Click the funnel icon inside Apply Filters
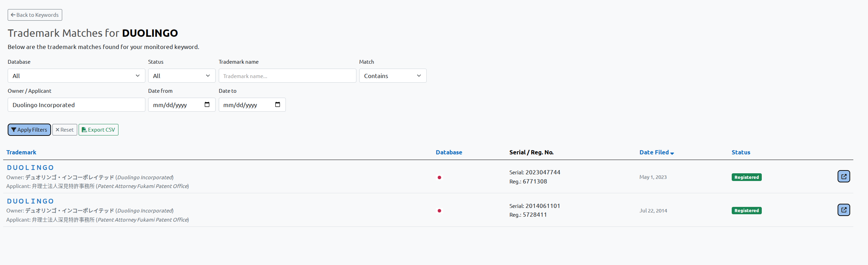 [x=14, y=130]
